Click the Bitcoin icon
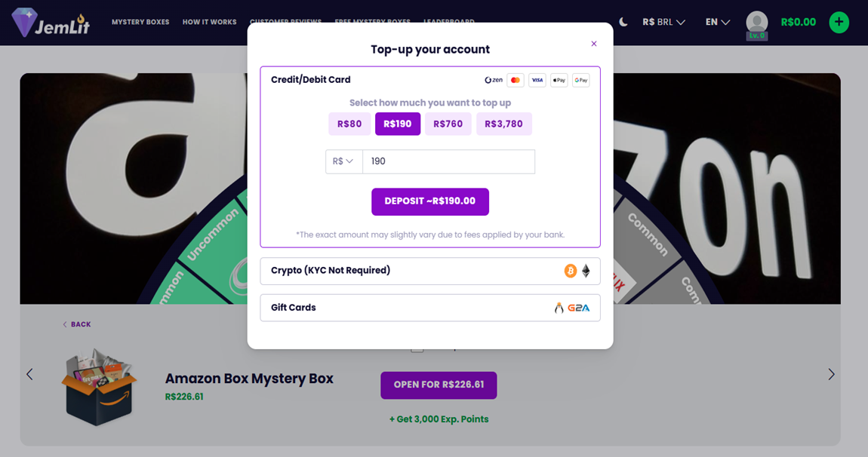 coord(571,271)
